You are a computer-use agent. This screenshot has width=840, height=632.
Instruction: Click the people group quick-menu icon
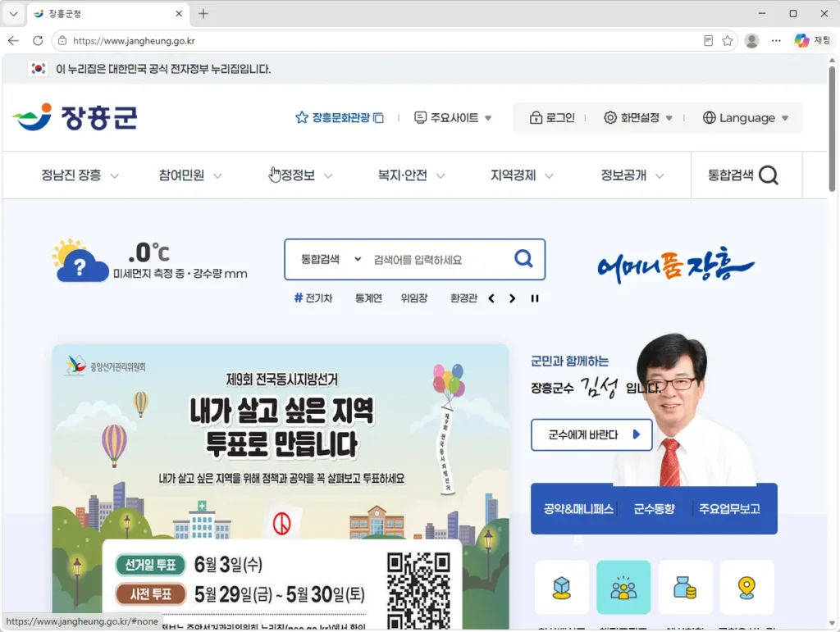click(623, 588)
